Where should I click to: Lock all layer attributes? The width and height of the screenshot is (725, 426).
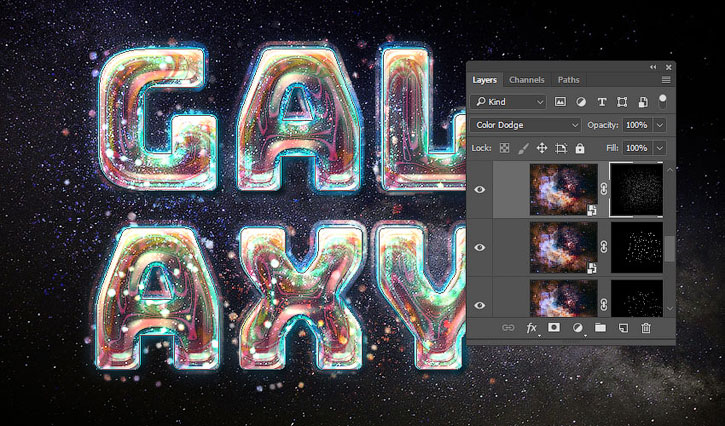pyautogui.click(x=580, y=148)
